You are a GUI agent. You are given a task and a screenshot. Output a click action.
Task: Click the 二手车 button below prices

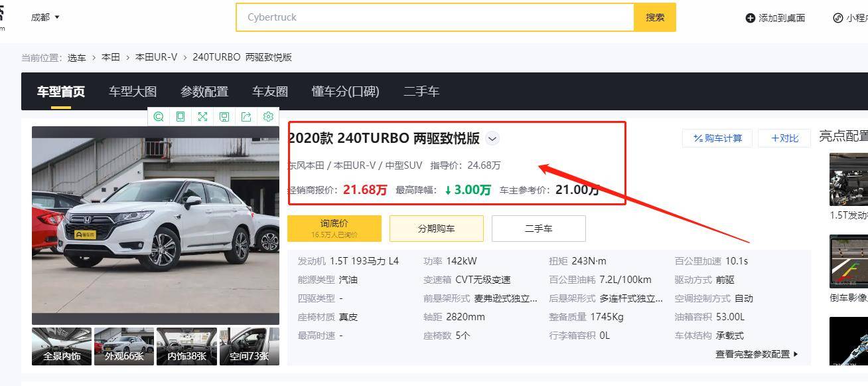[x=539, y=228]
